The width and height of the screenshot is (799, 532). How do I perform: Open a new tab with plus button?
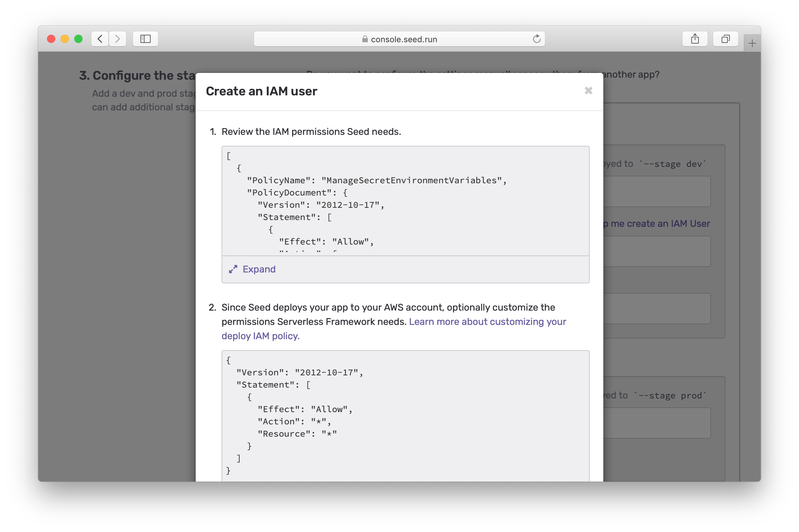(x=752, y=43)
